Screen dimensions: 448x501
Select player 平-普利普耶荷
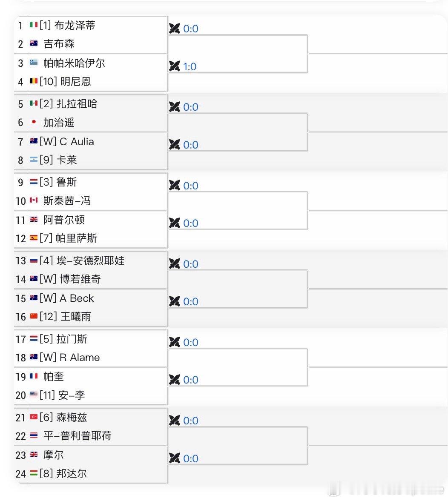[x=78, y=435]
